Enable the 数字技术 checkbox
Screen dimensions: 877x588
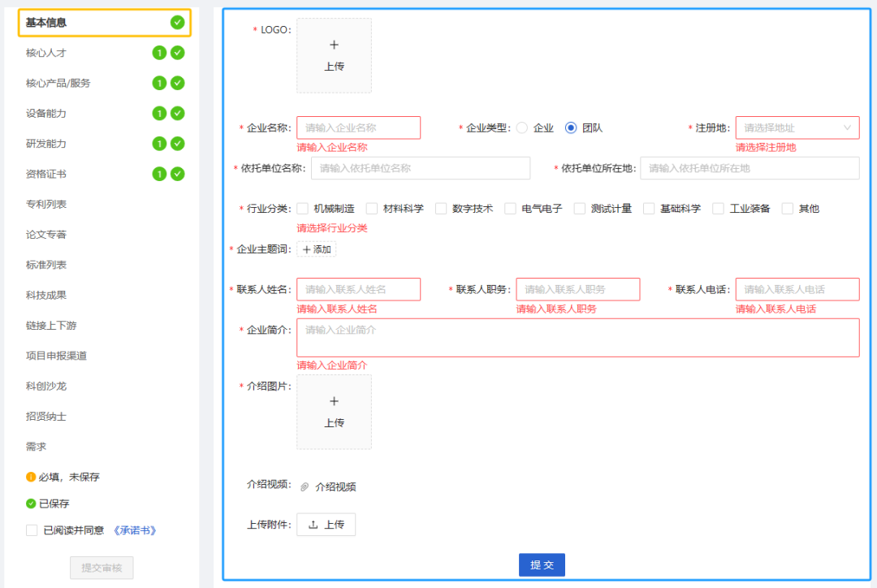[441, 209]
